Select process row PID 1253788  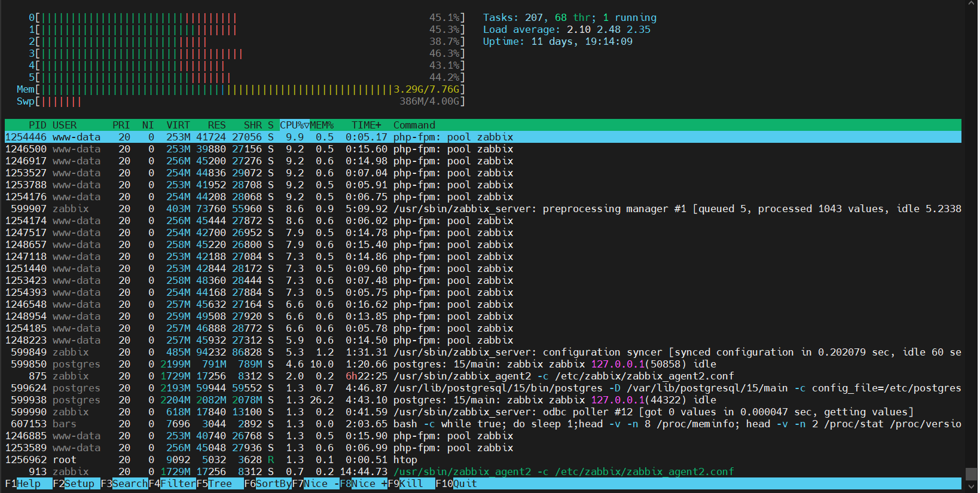point(483,185)
